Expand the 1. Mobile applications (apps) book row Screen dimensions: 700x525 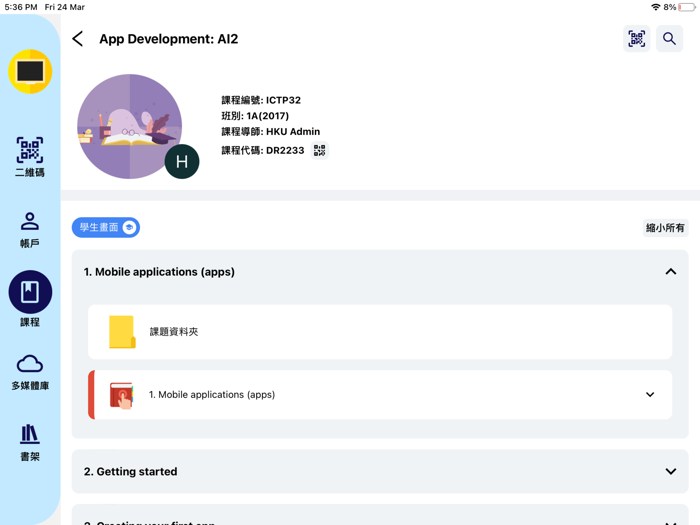click(650, 395)
